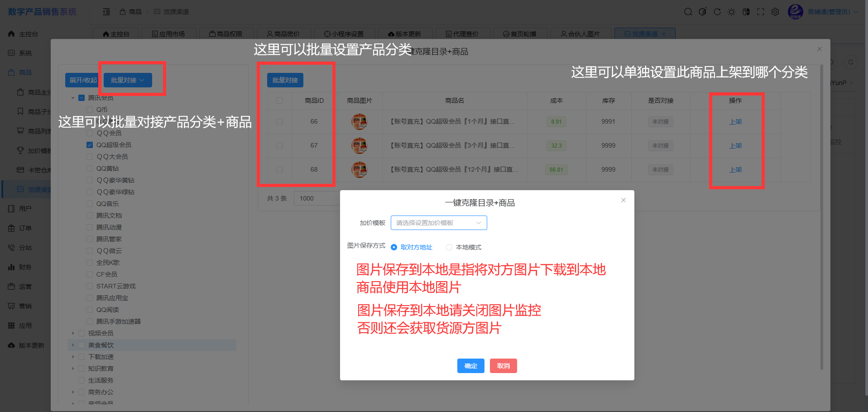
Task: Click product image thumbnail for ID 66
Action: tap(359, 122)
